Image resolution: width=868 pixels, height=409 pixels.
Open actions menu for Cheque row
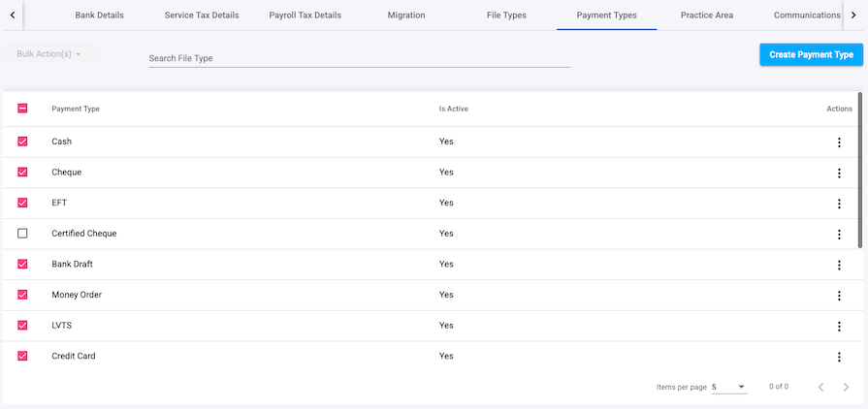839,173
